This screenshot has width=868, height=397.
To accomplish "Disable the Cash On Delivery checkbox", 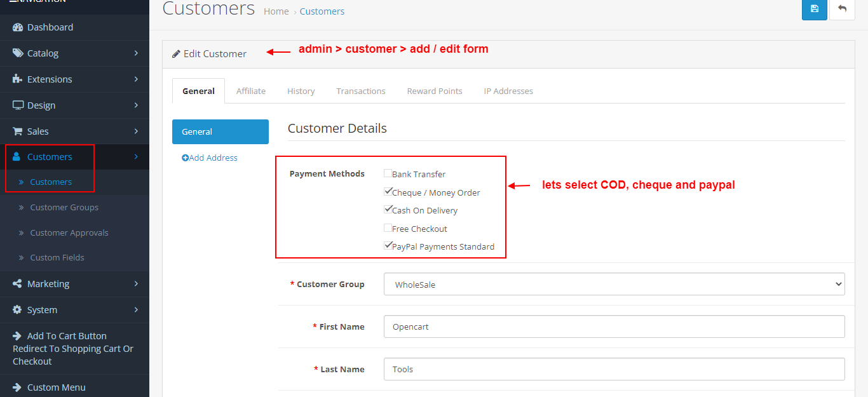I will pyautogui.click(x=388, y=208).
